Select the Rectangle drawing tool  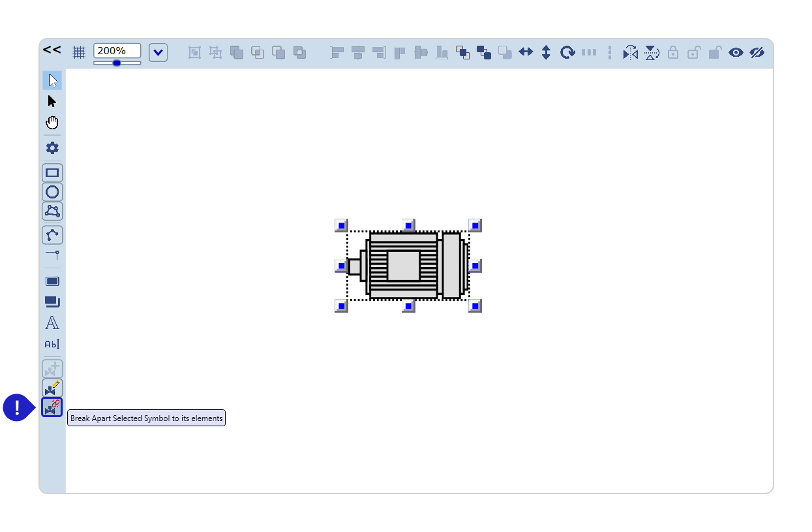(x=52, y=173)
